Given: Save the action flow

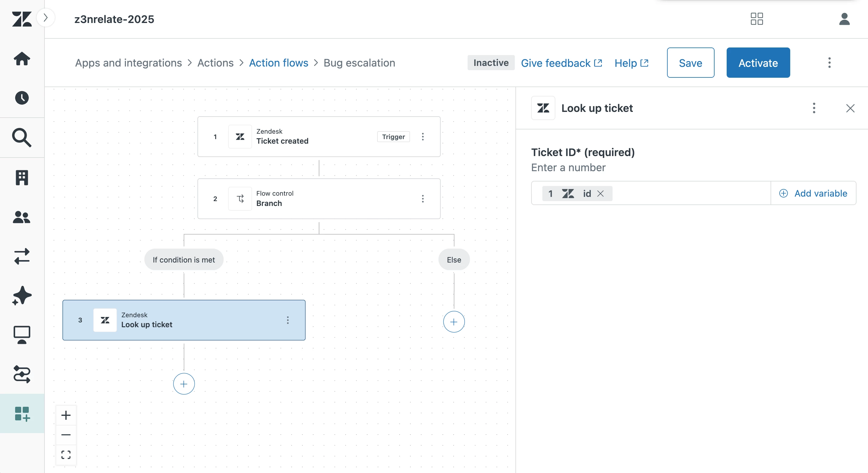Looking at the screenshot, I should tap(690, 63).
